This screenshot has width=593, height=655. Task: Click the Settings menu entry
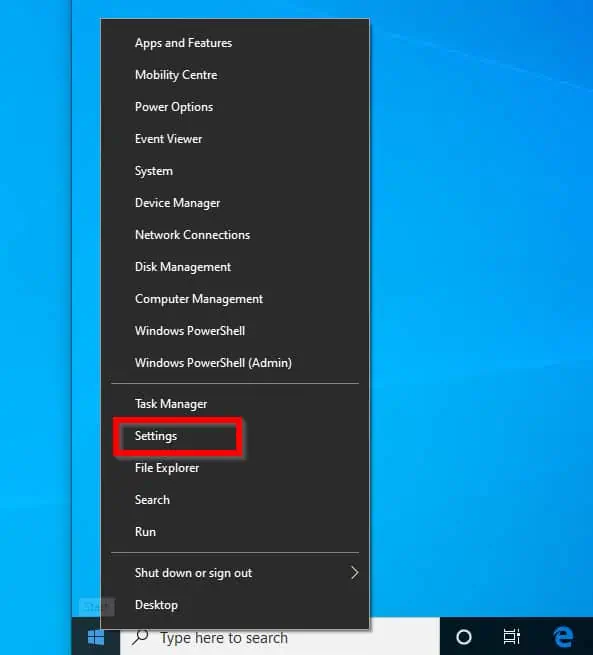click(x=235, y=436)
